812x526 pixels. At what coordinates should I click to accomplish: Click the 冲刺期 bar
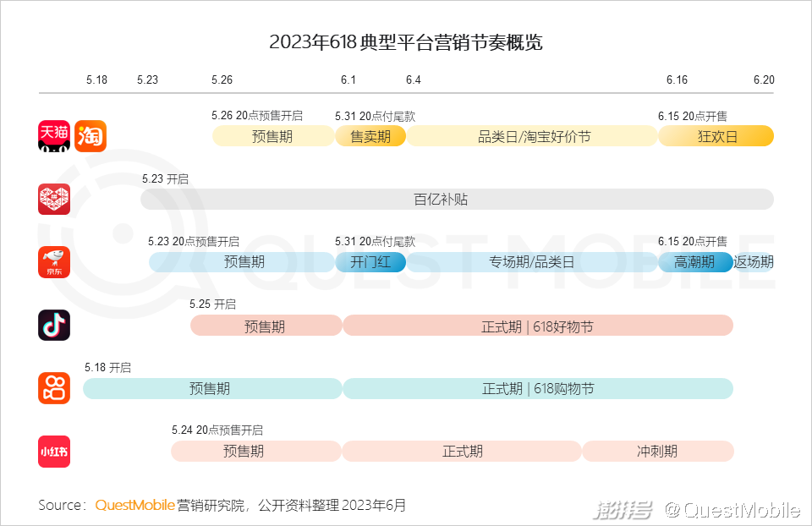pos(658,452)
